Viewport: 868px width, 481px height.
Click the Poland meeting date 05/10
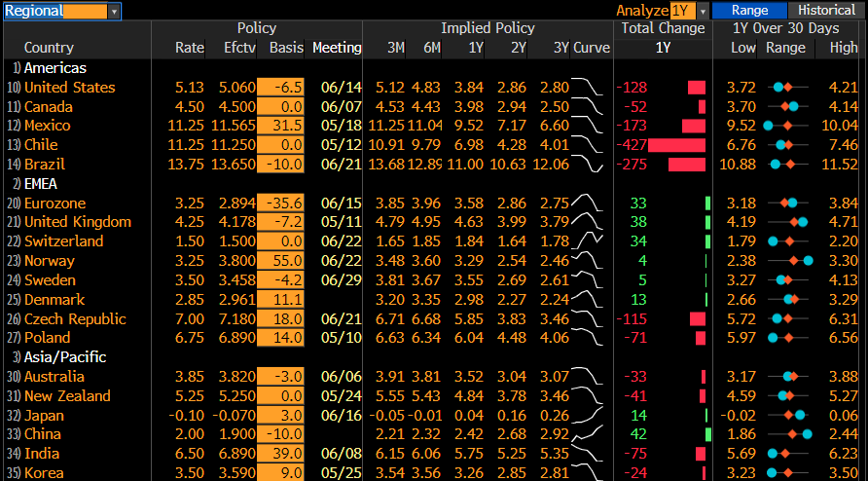341,338
